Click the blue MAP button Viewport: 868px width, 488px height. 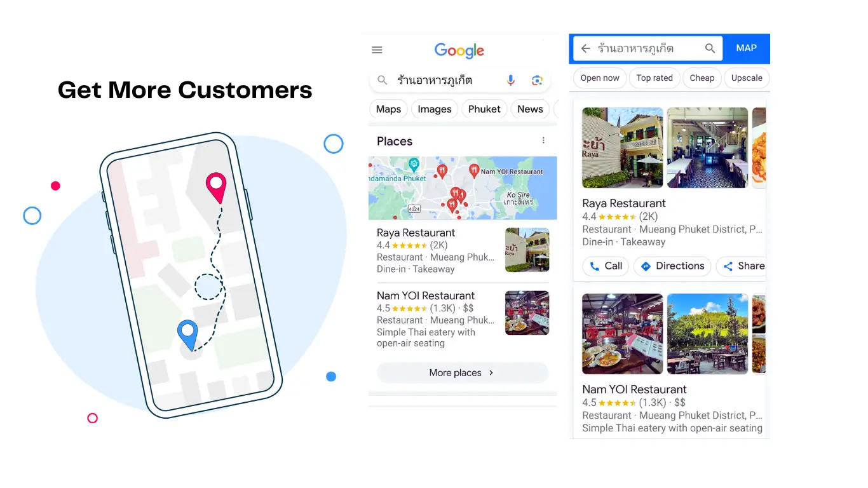tap(747, 48)
